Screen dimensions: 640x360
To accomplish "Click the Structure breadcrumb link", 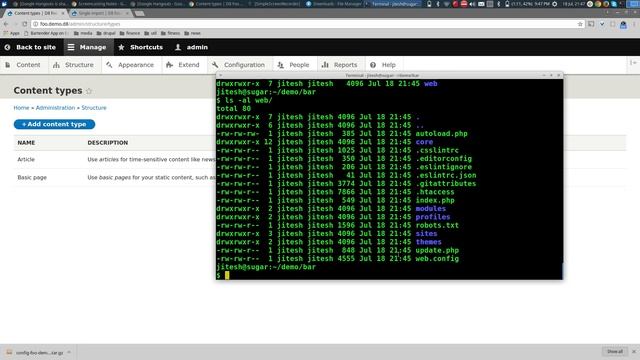I will [x=94, y=108].
